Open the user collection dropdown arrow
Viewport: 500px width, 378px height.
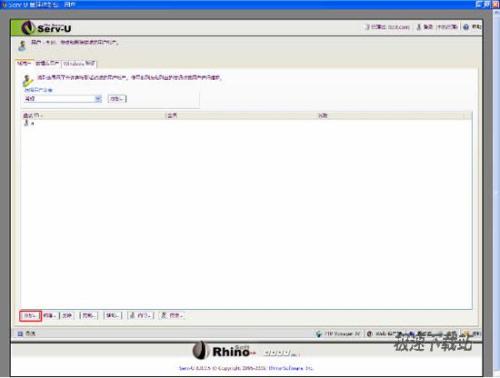coord(98,99)
